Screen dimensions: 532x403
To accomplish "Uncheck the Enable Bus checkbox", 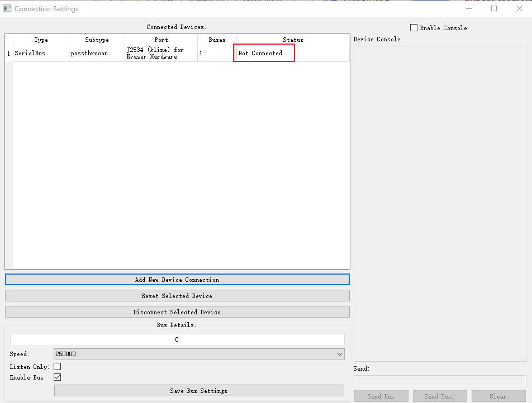I will click(58, 377).
